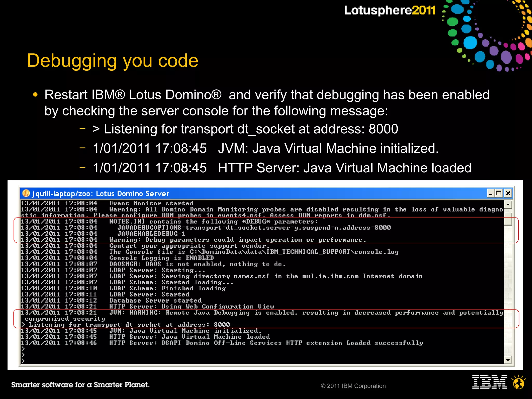
Task: Minimize the Lotus Domino Server window
Action: (x=490, y=193)
